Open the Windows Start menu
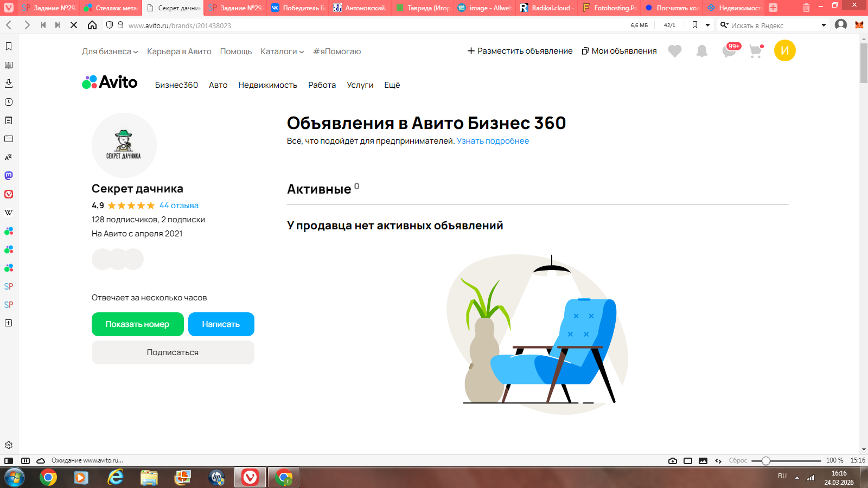 (14, 478)
